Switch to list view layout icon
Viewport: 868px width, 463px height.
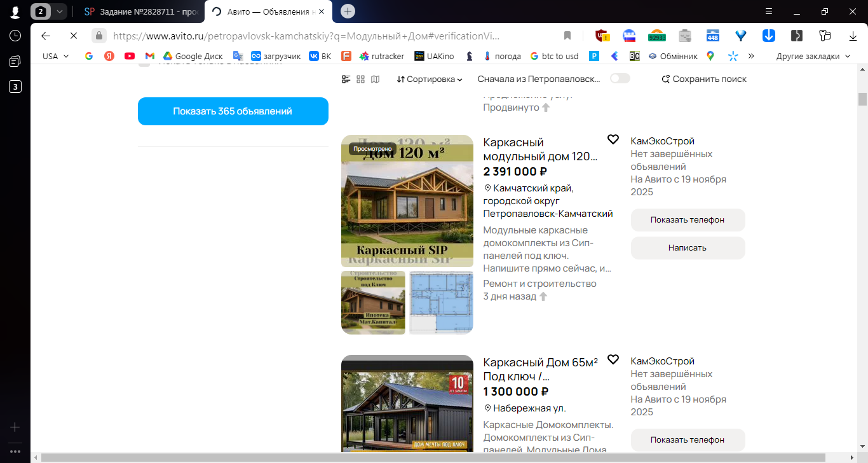point(346,79)
